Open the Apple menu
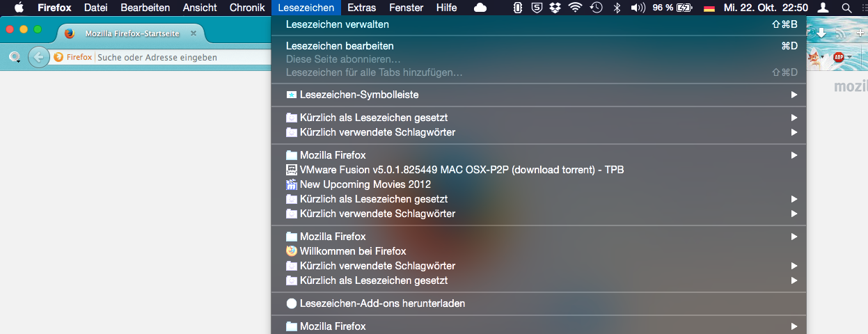Screen dimensions: 868x334 tap(19, 8)
